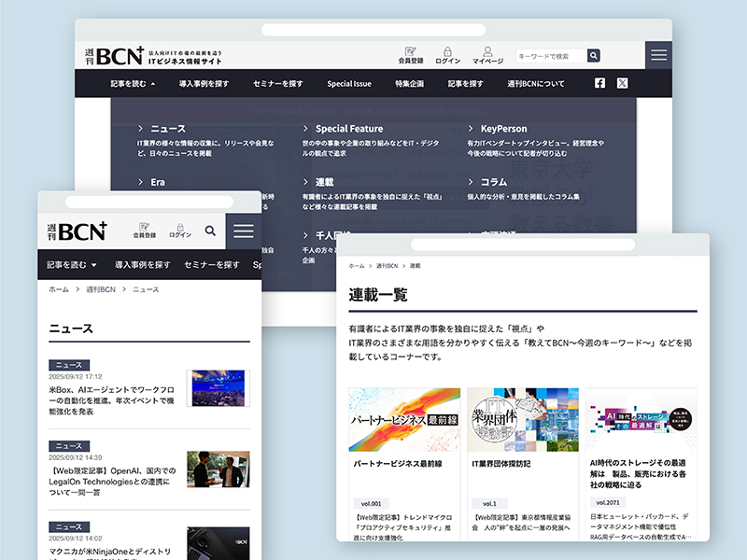Tap the mobile hamburger menu icon
Screen dimensions: 747x560
coord(244,231)
